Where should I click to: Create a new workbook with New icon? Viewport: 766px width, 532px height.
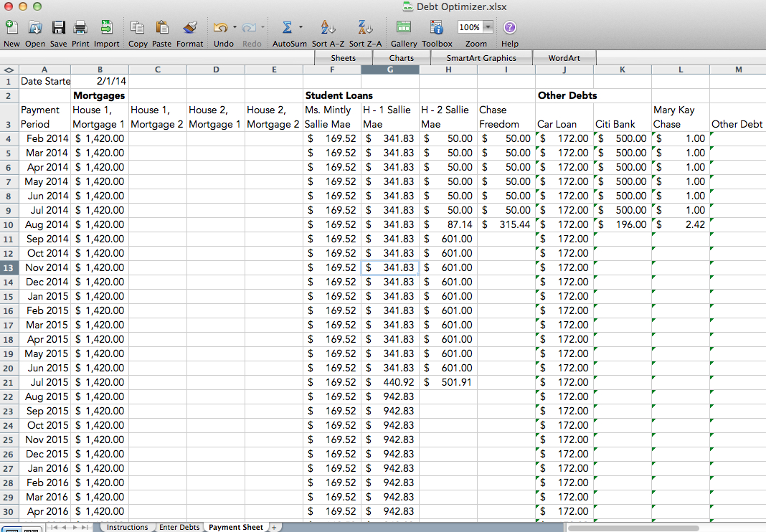[x=11, y=28]
